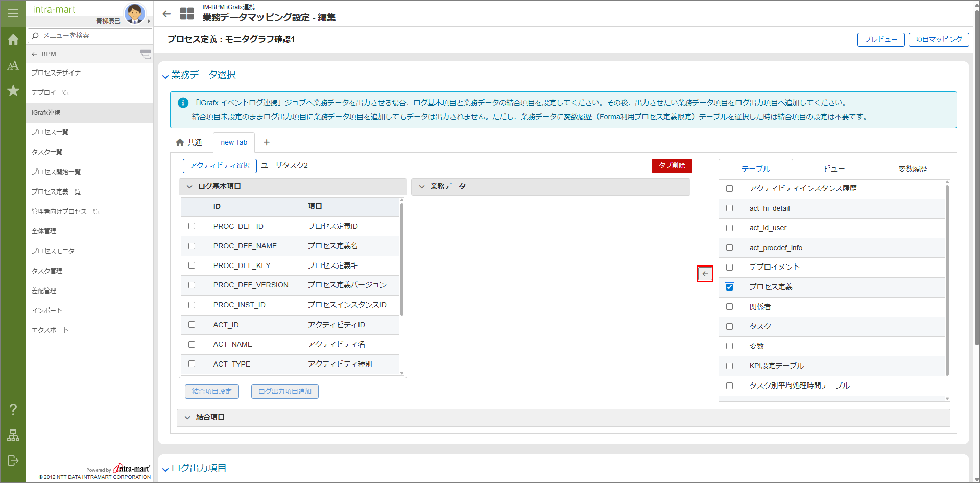Switch to the ビュー tab

click(834, 169)
